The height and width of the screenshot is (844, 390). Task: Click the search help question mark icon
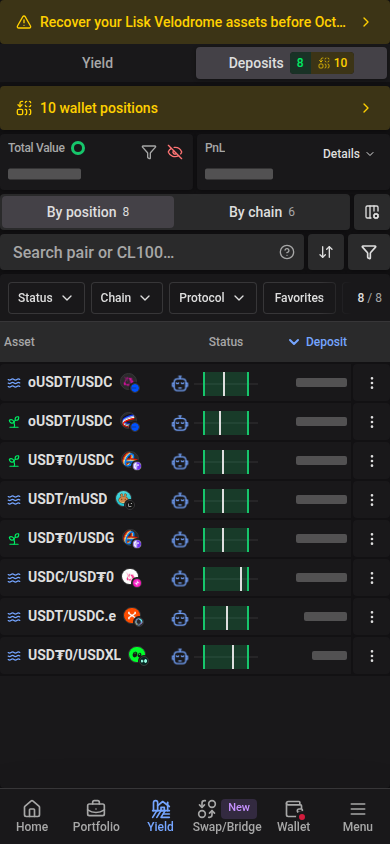[287, 252]
